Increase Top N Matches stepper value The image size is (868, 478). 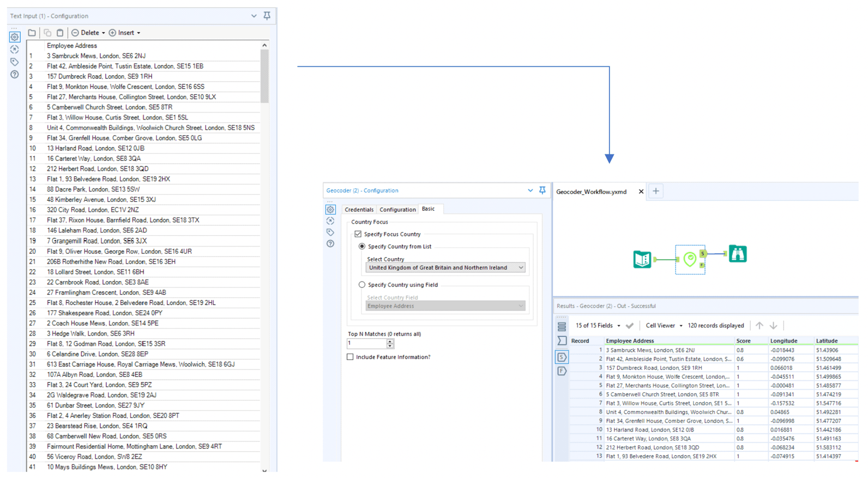[x=390, y=341]
